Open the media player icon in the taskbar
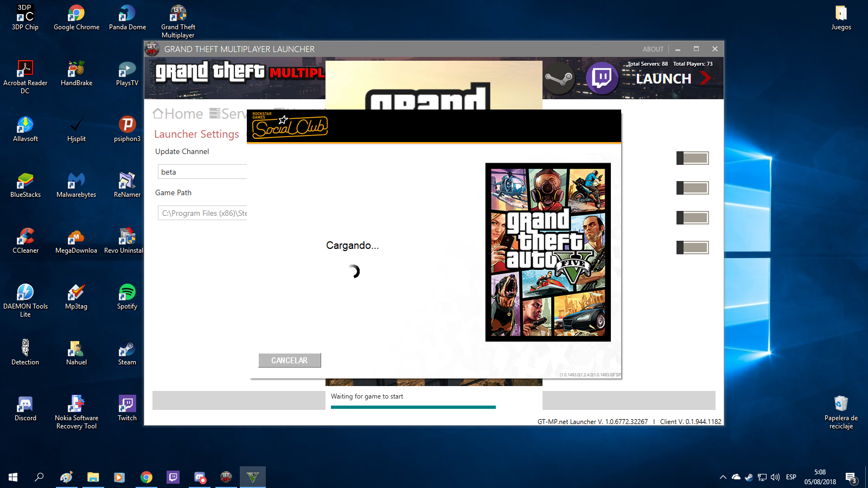This screenshot has height=488, width=868. click(119, 477)
